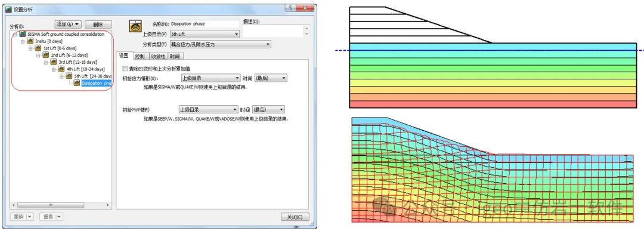Screen dimensions: 644x234
Task: Click the 5th Lift analysis icon
Action: click(x=69, y=76)
